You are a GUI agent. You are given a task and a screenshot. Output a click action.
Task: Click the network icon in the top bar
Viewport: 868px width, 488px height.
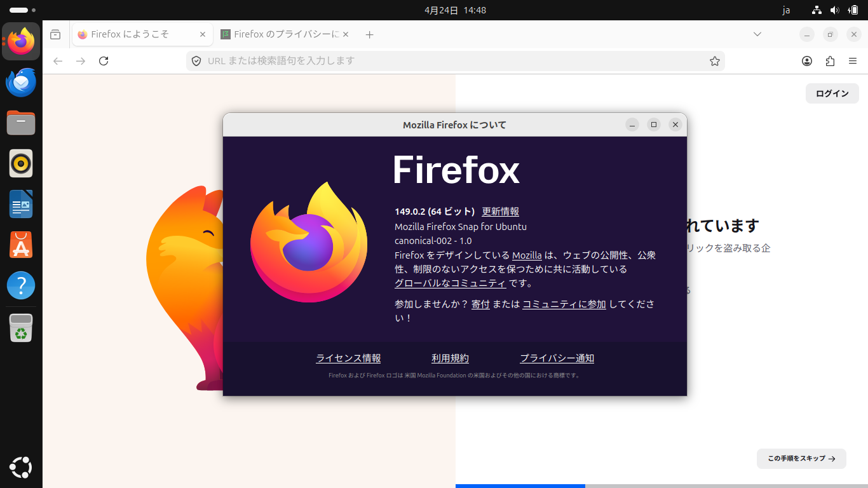tap(817, 10)
